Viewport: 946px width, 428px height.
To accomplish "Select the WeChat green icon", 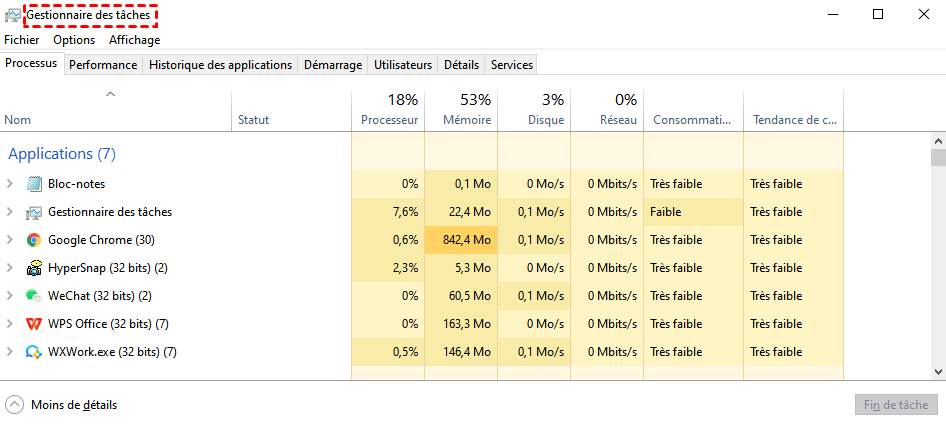I will click(34, 296).
